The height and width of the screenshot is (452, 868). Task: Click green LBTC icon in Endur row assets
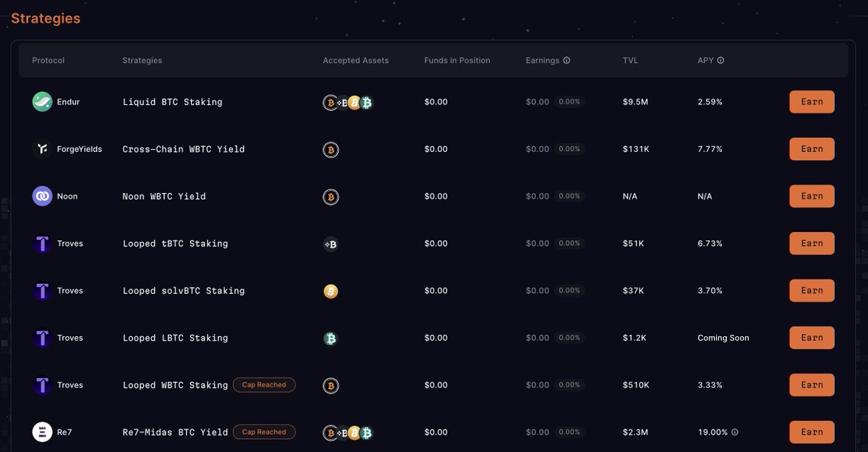[x=366, y=103]
